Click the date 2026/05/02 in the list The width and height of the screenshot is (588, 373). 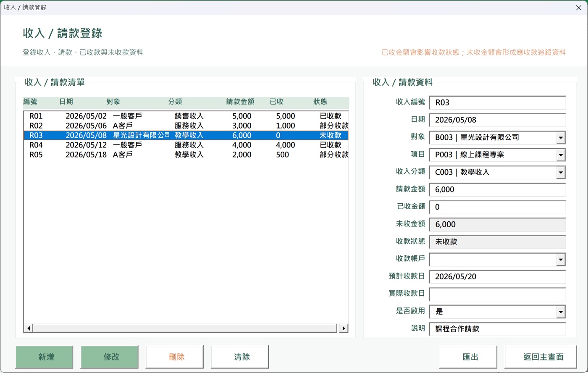[x=86, y=116]
